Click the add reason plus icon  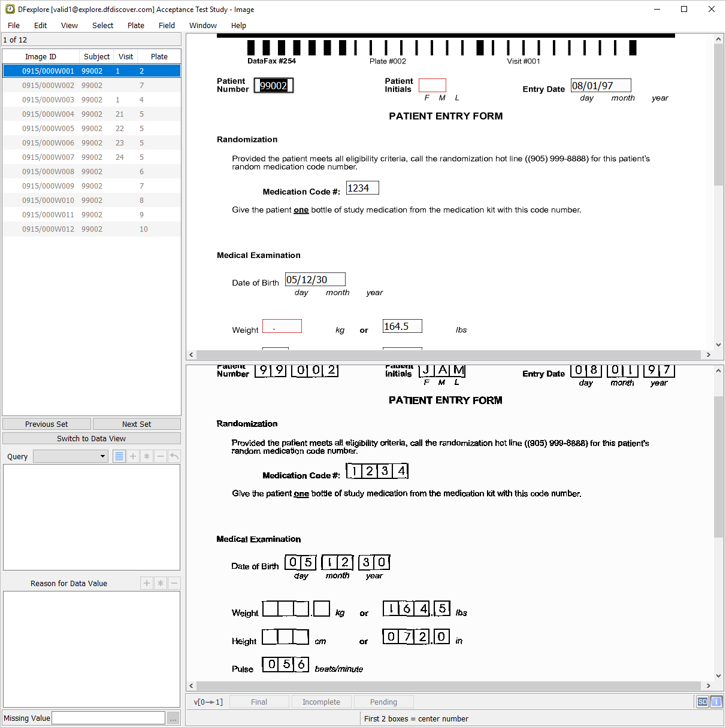[x=147, y=583]
